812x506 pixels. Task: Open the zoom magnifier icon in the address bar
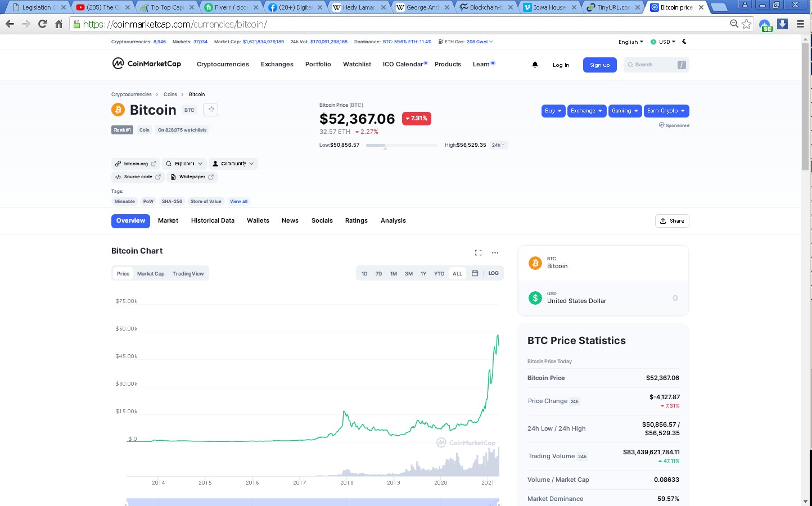click(734, 24)
